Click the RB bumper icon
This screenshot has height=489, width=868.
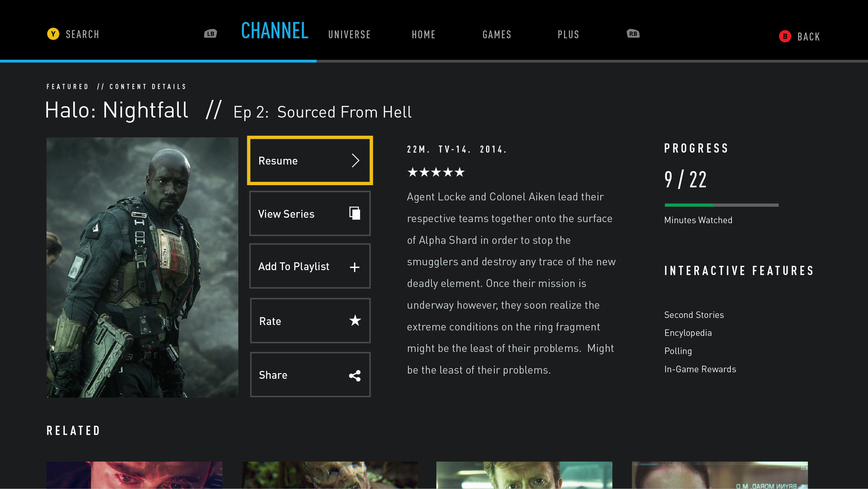(x=633, y=34)
